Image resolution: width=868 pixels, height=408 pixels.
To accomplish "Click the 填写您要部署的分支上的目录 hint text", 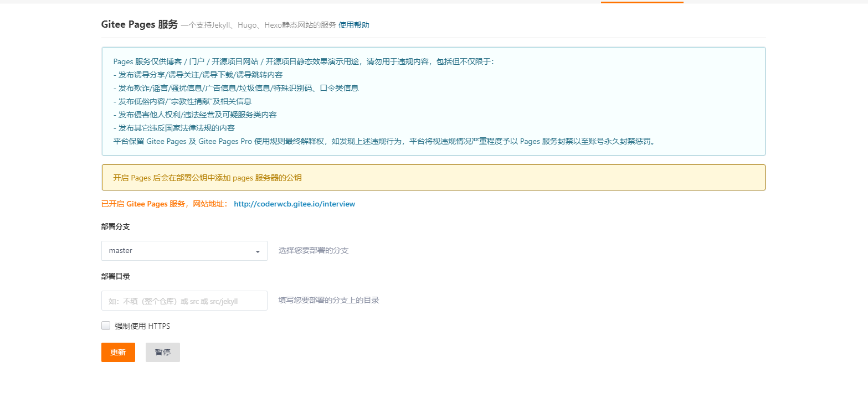I will [329, 300].
